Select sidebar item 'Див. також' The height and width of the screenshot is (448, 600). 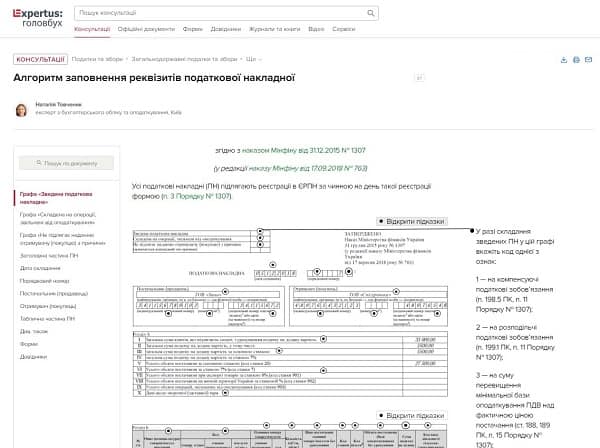coord(34,331)
